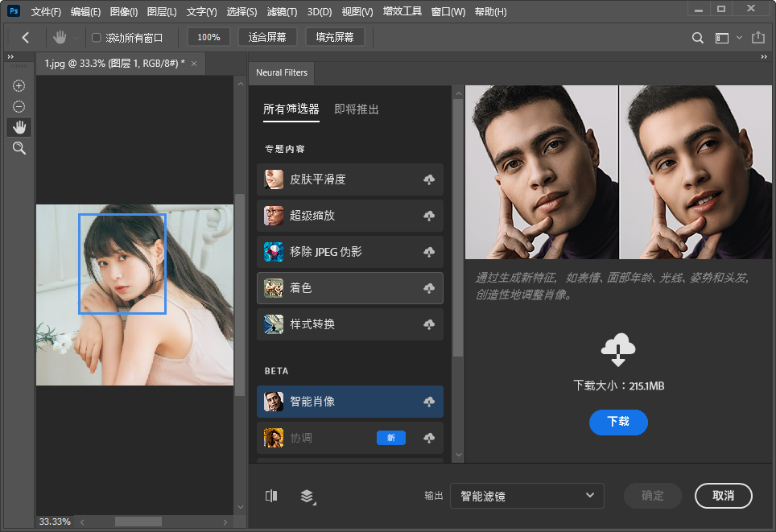776x532 pixels.
Task: Click the search icon in top right
Action: 698,38
